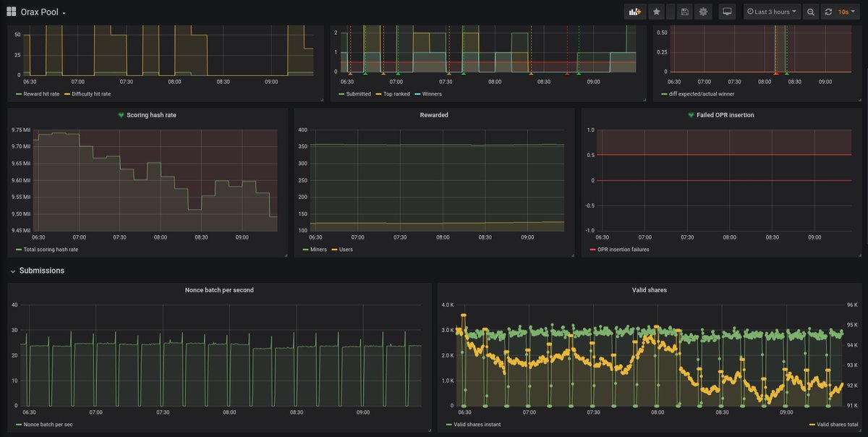This screenshot has width=868, height=437.
Task: Click the dashboard grid icon beside Orax Pool
Action: click(x=12, y=12)
